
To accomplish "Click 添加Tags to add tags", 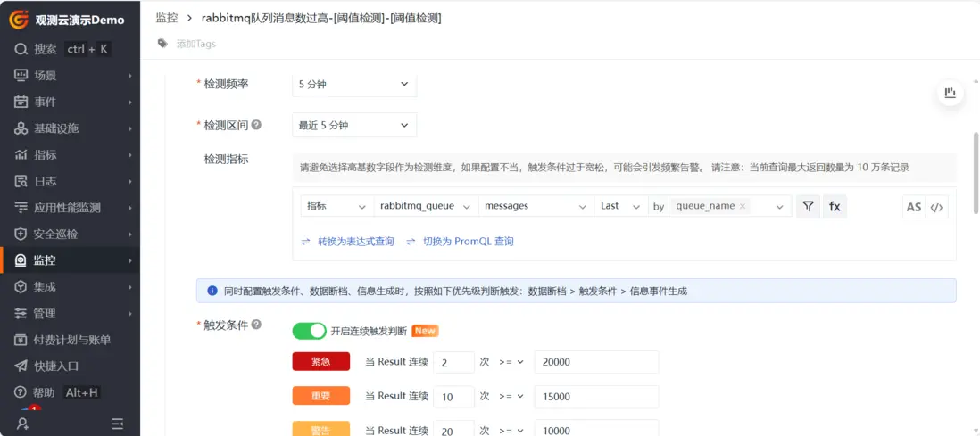I will click(195, 44).
